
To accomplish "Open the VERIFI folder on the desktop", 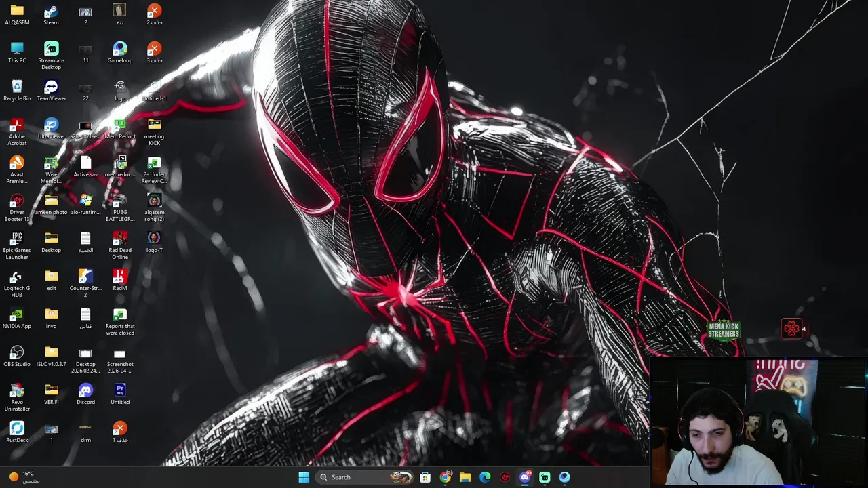I will (51, 394).
